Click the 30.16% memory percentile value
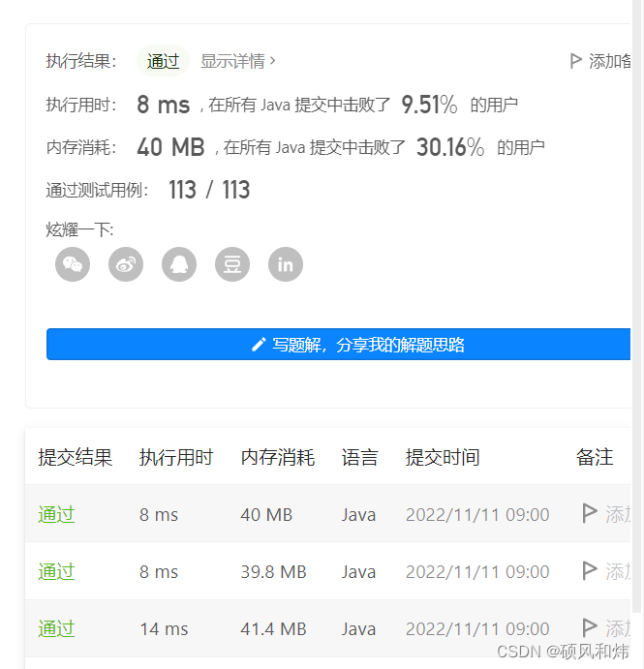The height and width of the screenshot is (669, 644). (450, 147)
